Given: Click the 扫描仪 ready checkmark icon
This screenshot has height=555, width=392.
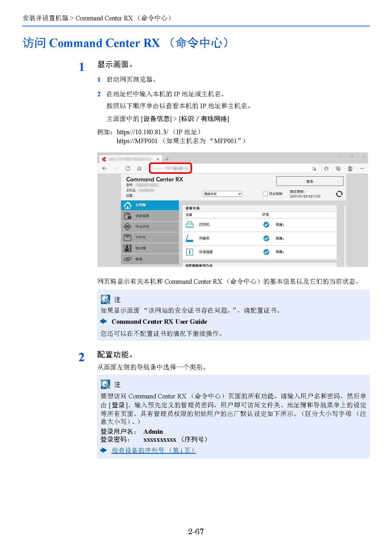Looking at the screenshot, I should coord(266,238).
